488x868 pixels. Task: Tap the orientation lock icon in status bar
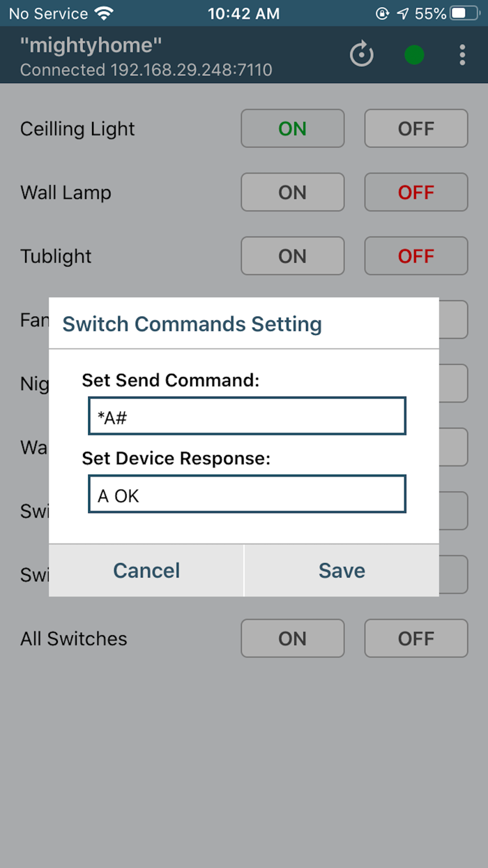coord(382,12)
